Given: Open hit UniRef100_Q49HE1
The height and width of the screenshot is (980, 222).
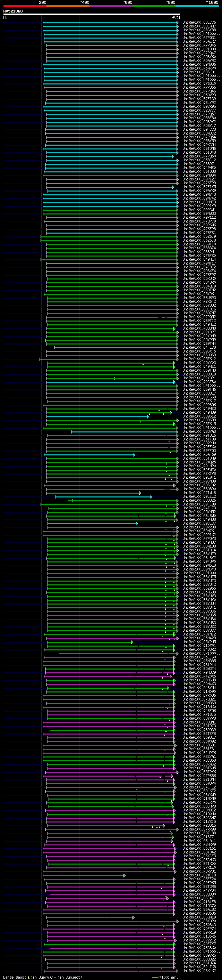Looking at the screenshot, I should pyautogui.click(x=199, y=366).
